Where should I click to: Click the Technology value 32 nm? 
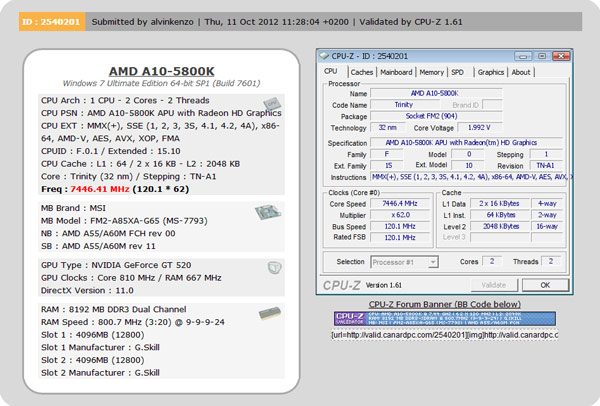[x=387, y=127]
